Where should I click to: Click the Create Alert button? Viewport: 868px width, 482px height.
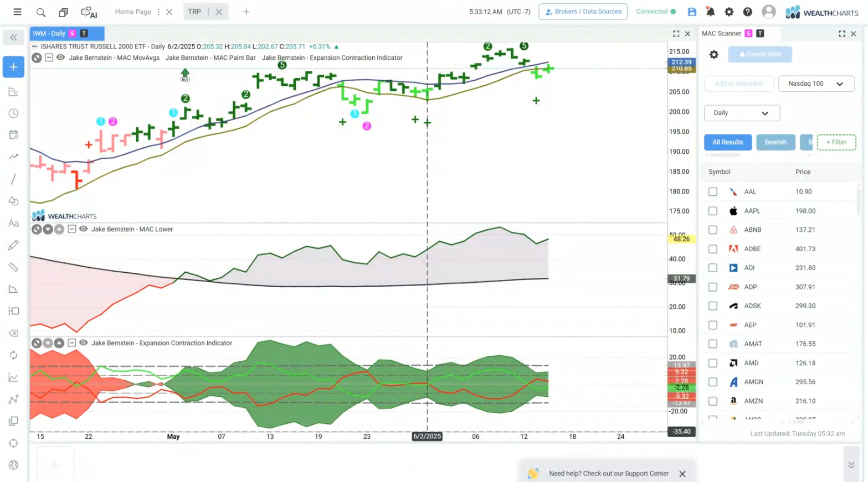(x=759, y=54)
